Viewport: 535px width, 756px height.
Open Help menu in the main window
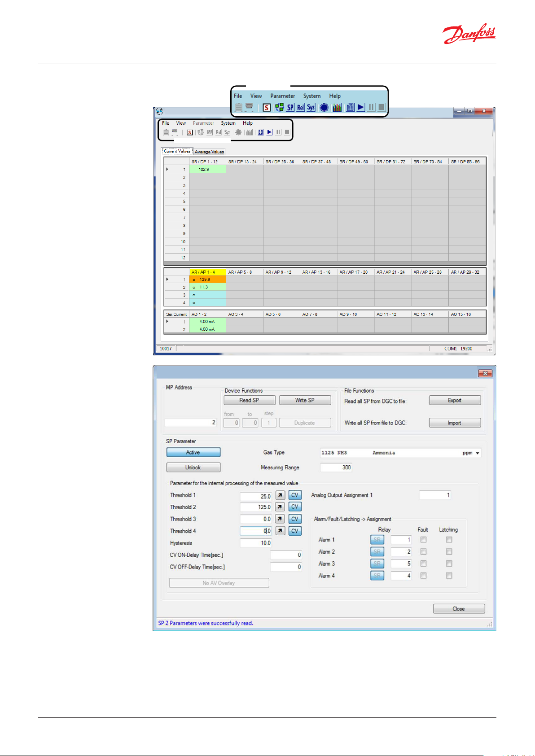pos(248,123)
